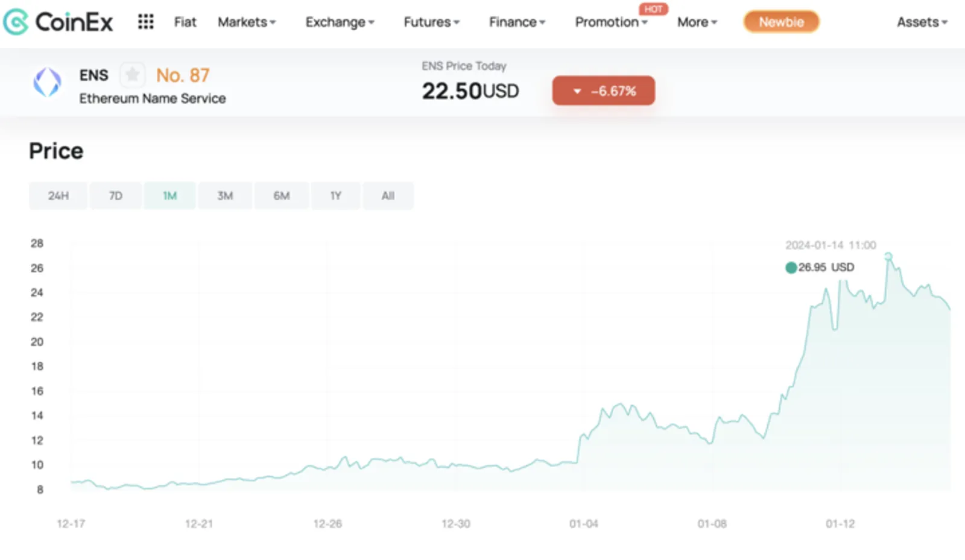
Task: Select the 7D chart range
Action: (x=115, y=196)
